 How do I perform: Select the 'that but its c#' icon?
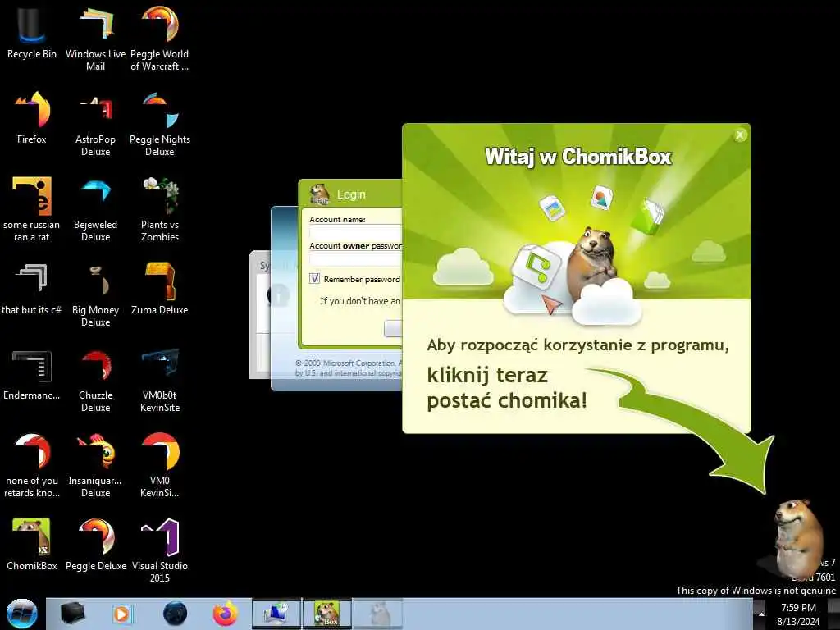tap(32, 288)
